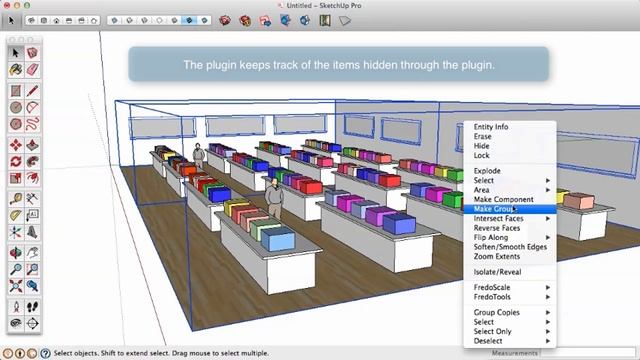This screenshot has width=640, height=360.
Task: Select the Text label tool
Action: tap(32, 216)
